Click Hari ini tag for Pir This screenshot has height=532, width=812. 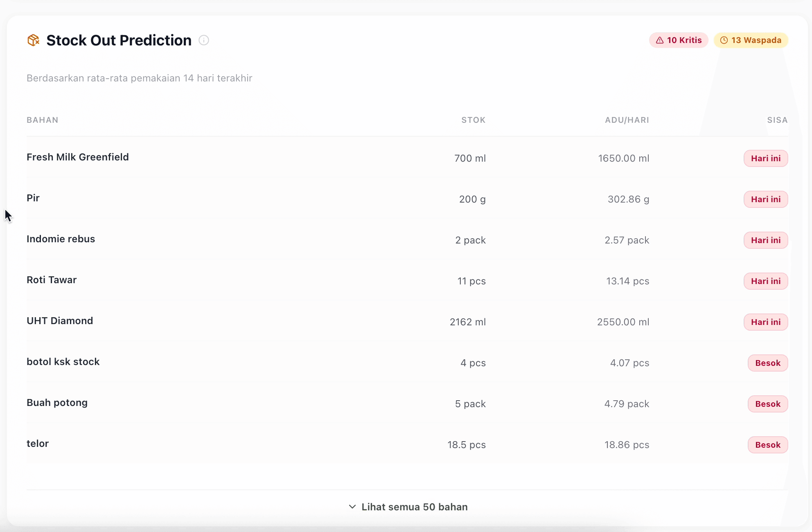tap(766, 199)
